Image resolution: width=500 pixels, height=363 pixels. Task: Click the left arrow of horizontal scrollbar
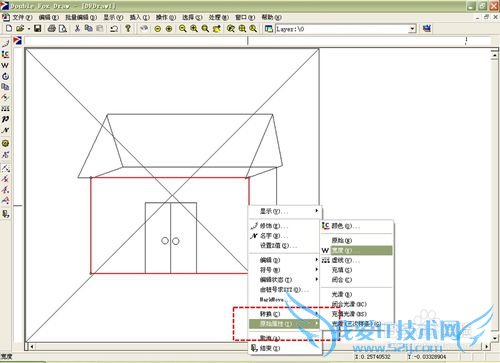[x=31, y=347]
